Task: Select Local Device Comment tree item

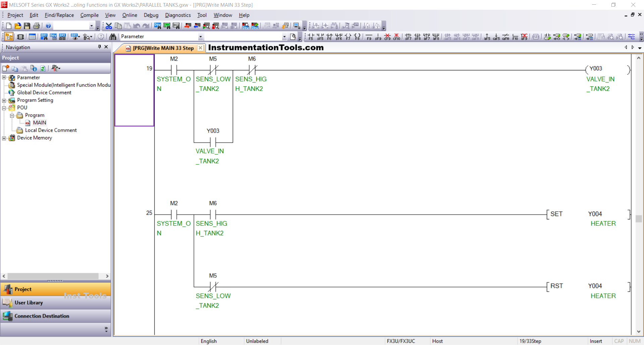Action: [x=51, y=130]
